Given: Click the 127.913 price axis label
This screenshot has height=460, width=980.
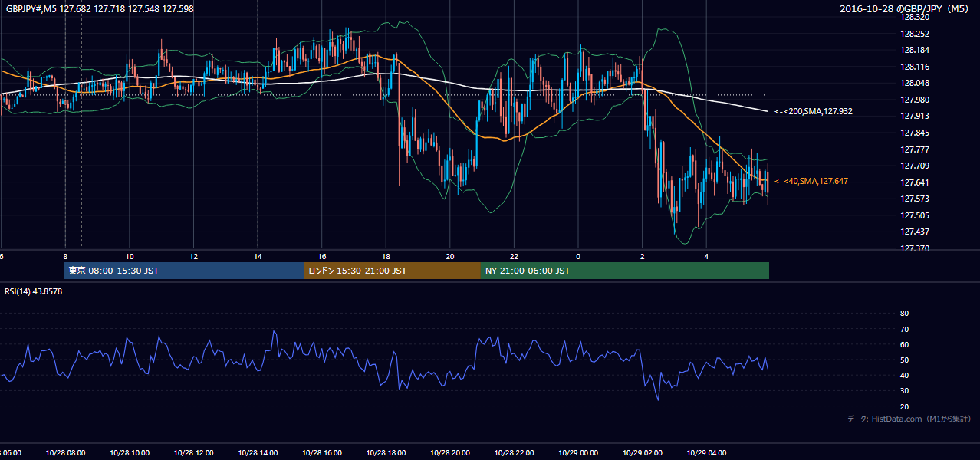Looking at the screenshot, I should (x=914, y=117).
